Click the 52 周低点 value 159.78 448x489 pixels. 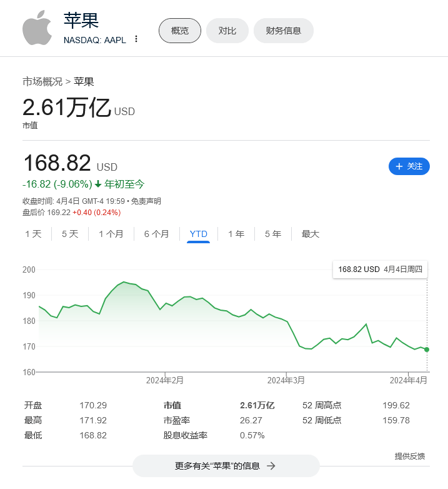396,420
